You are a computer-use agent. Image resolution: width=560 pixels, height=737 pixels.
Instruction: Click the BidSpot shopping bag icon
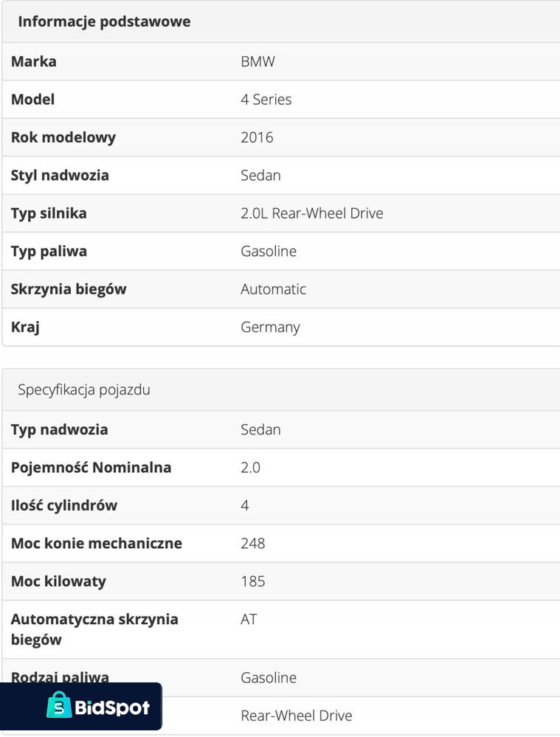click(59, 706)
